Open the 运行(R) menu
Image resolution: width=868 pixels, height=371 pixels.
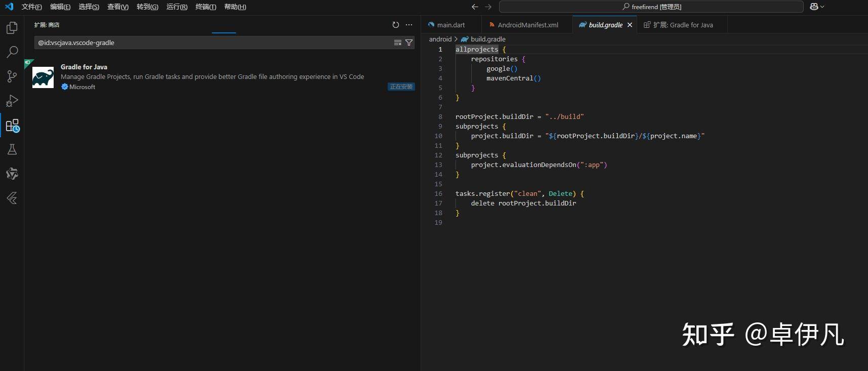click(177, 7)
